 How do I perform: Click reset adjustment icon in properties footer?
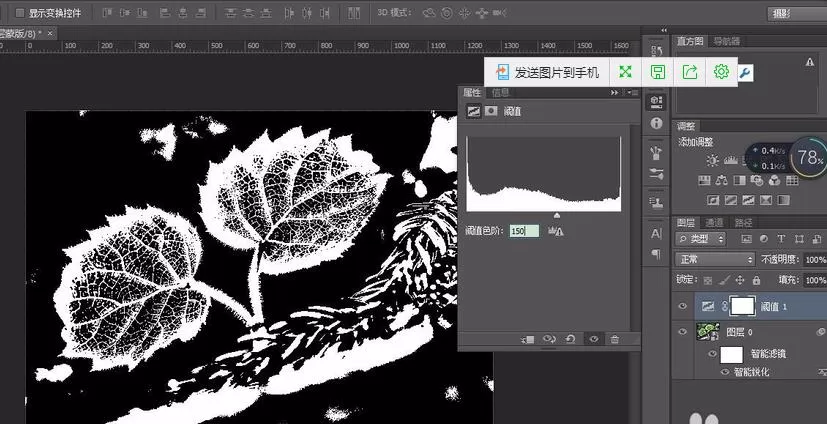tap(570, 339)
